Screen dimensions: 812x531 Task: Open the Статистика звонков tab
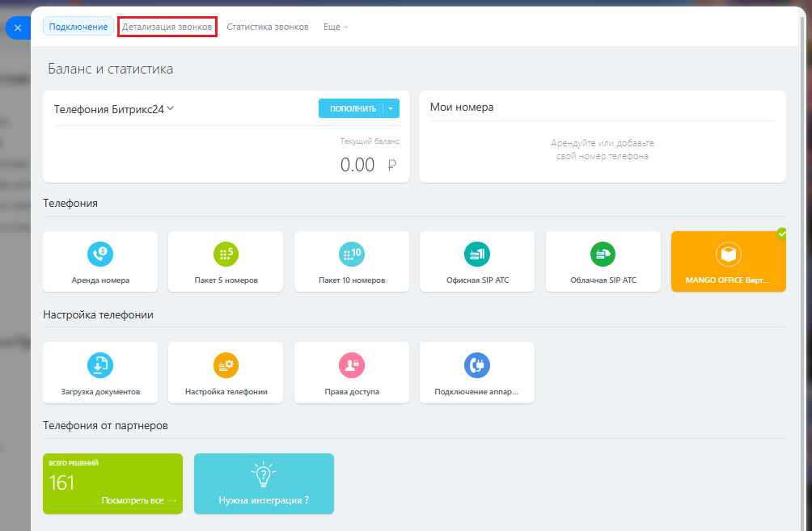[267, 27]
